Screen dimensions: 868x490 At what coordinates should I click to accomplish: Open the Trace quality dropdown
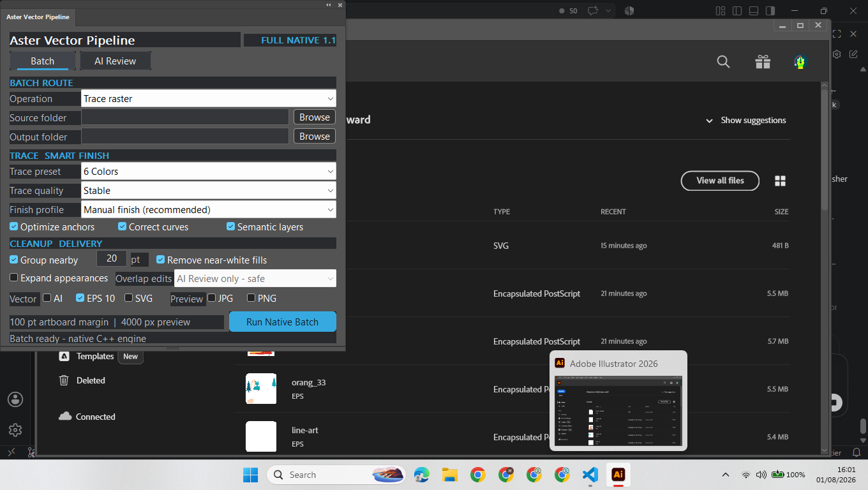pyautogui.click(x=209, y=190)
